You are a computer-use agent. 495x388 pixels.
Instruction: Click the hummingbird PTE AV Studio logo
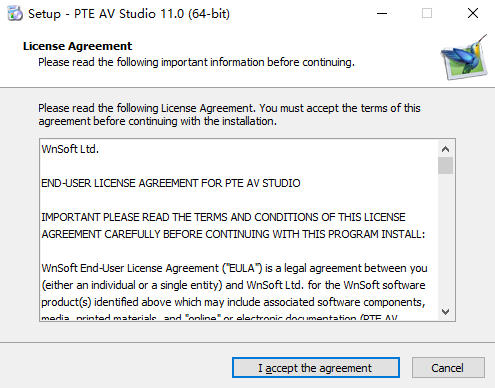point(465,57)
